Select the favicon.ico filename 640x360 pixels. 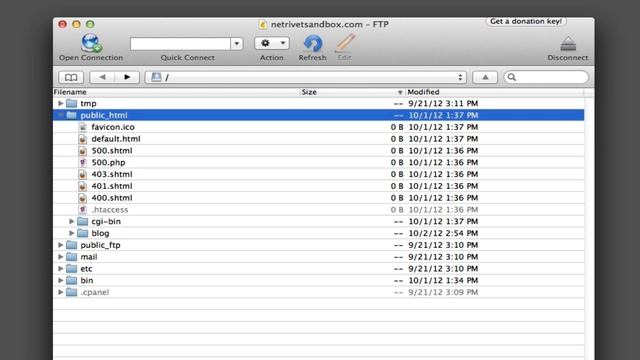(113, 127)
